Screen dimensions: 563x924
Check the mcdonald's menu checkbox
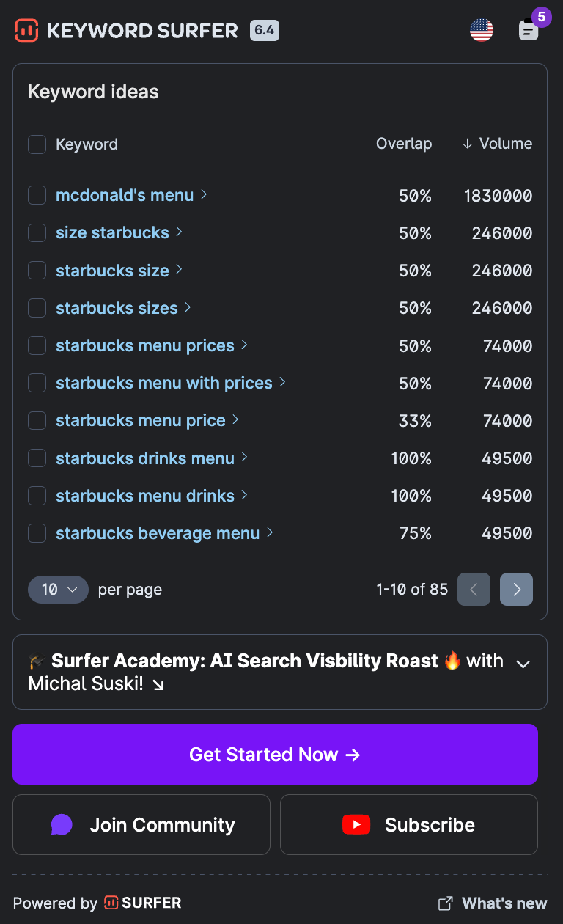point(37,195)
